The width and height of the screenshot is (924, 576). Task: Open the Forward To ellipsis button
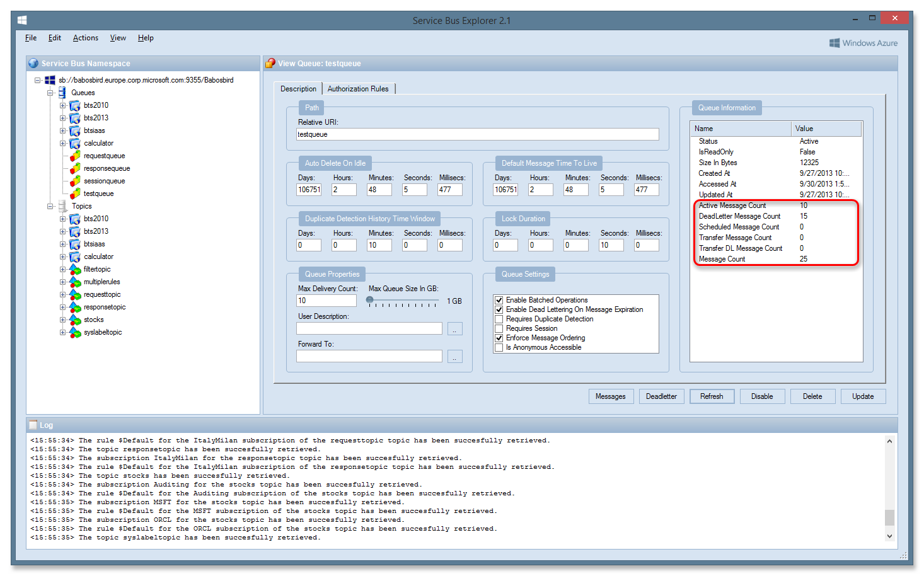pyautogui.click(x=455, y=357)
